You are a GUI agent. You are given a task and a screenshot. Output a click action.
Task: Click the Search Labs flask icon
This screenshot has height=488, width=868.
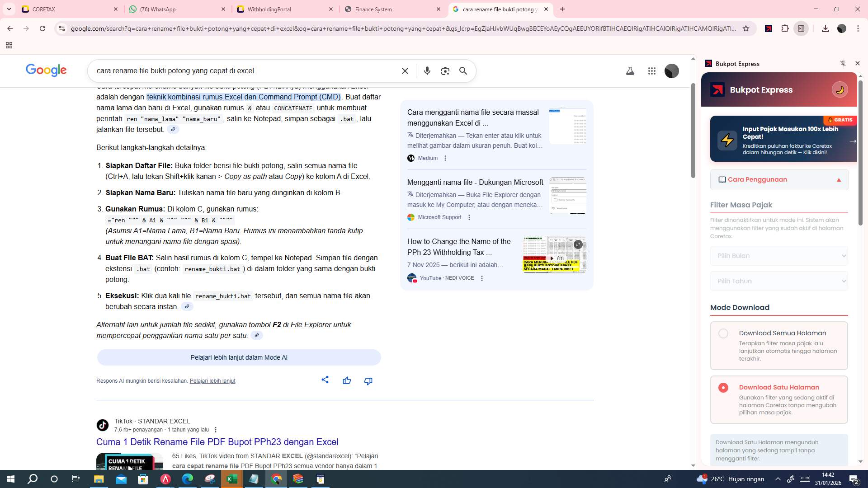click(x=630, y=71)
